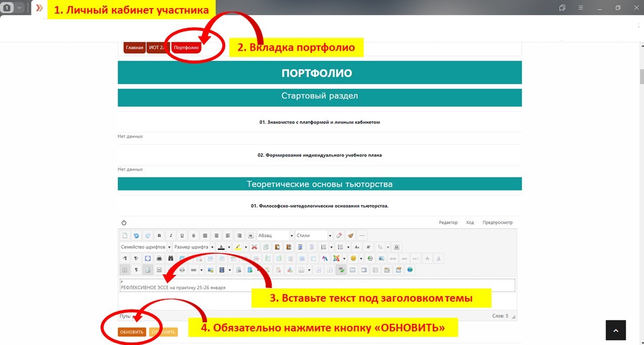Insert blockquote with the quote icon

click(251, 236)
